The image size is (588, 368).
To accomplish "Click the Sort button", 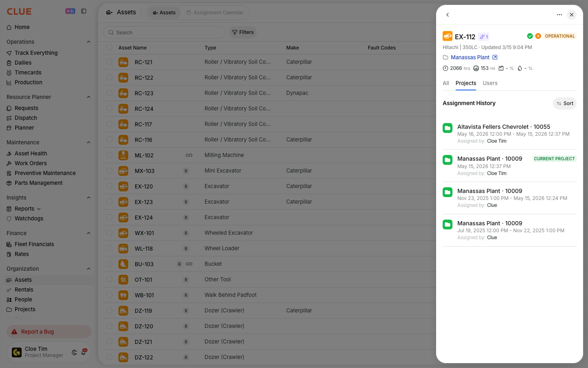I will pyautogui.click(x=565, y=103).
